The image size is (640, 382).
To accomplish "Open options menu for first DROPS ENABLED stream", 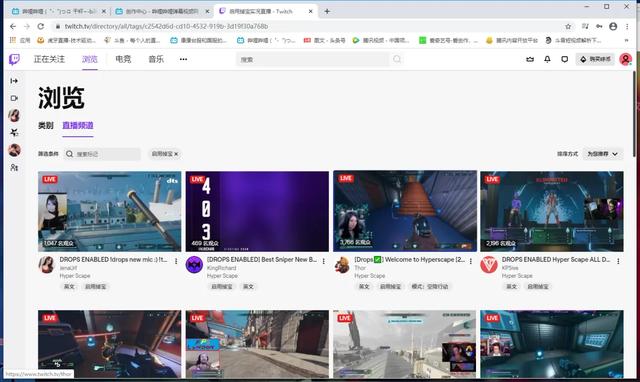I will [x=176, y=261].
